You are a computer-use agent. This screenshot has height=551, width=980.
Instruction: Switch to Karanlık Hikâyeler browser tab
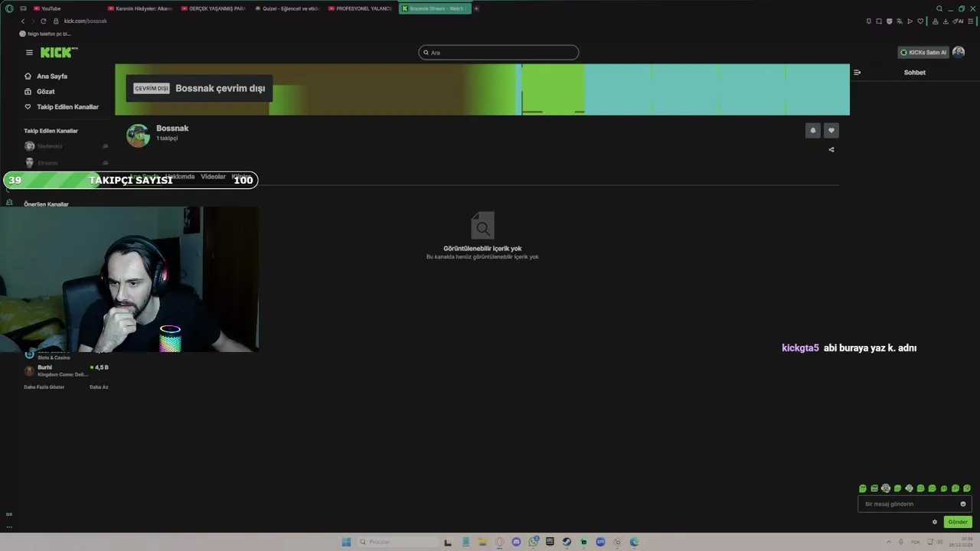[x=140, y=8]
